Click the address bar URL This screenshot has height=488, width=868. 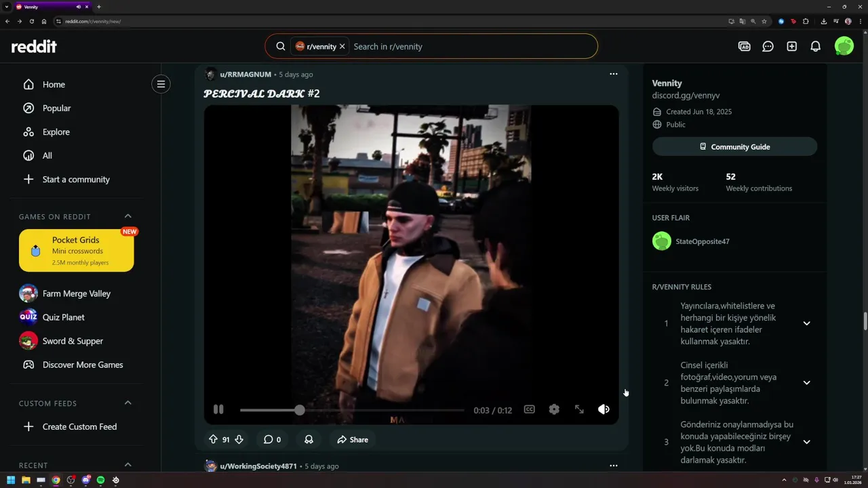click(x=93, y=21)
